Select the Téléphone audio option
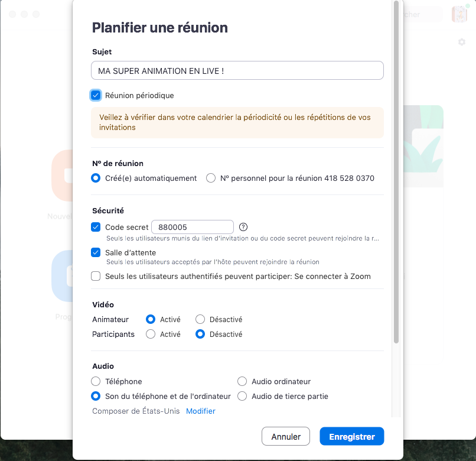The width and height of the screenshot is (476, 461). point(96,381)
